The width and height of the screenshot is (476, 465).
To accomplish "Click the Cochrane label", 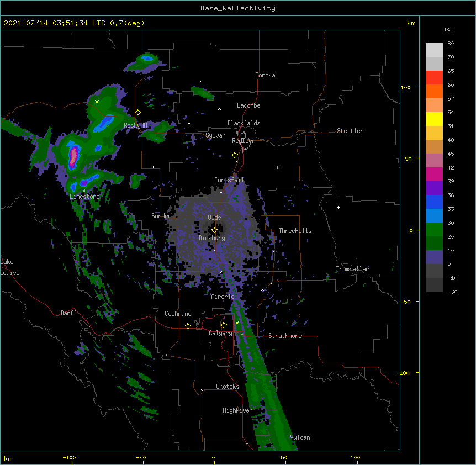I will [178, 314].
